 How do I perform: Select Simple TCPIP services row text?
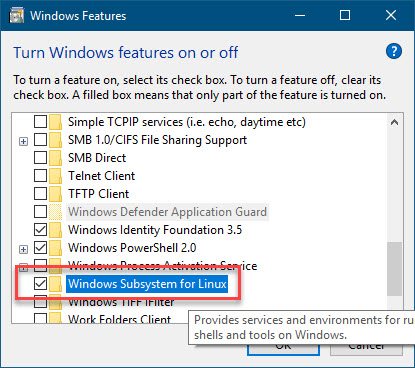point(187,122)
